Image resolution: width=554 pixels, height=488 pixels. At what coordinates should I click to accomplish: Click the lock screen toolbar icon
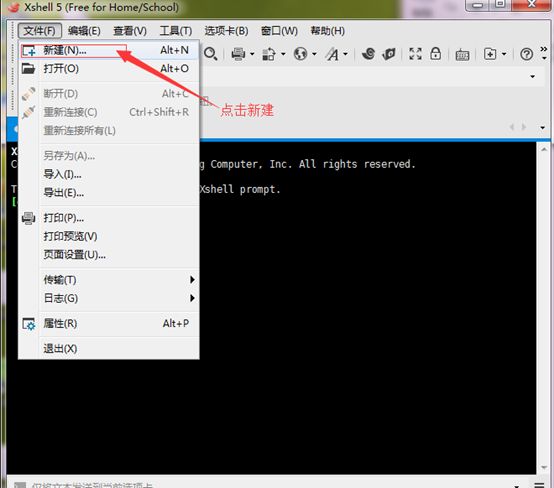pyautogui.click(x=436, y=54)
